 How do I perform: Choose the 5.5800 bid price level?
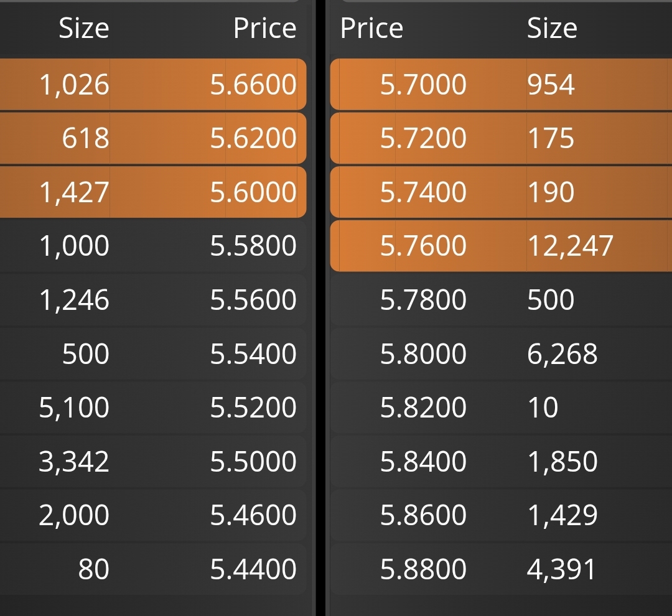coord(153,246)
